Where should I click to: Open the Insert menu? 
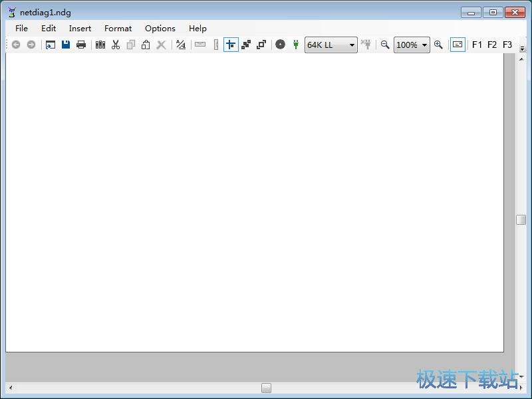pyautogui.click(x=80, y=29)
